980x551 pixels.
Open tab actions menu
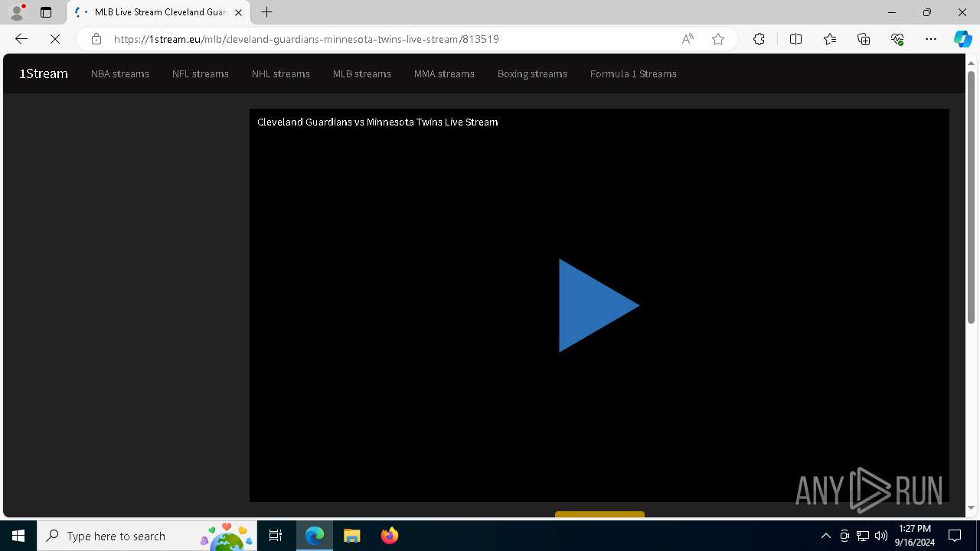(x=46, y=12)
